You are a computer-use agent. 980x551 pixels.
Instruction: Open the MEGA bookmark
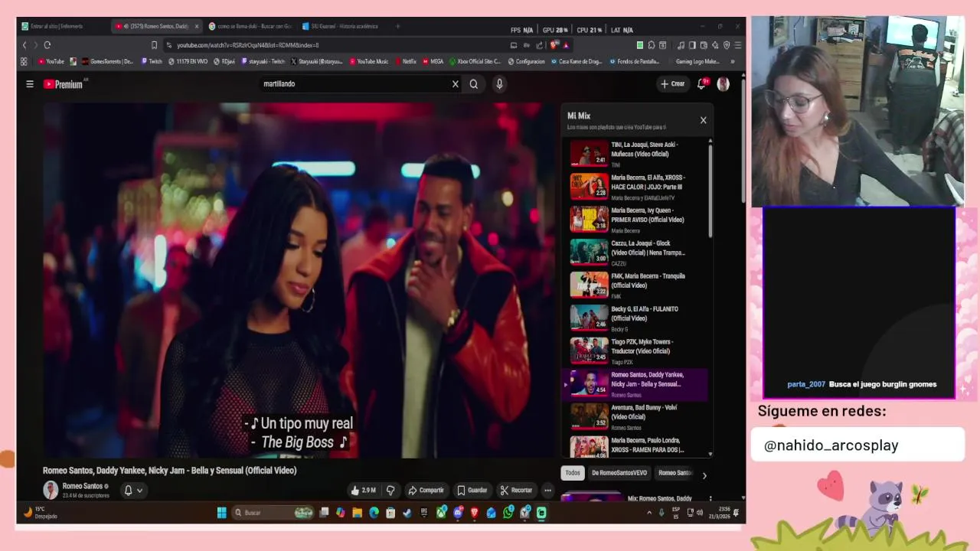(433, 61)
